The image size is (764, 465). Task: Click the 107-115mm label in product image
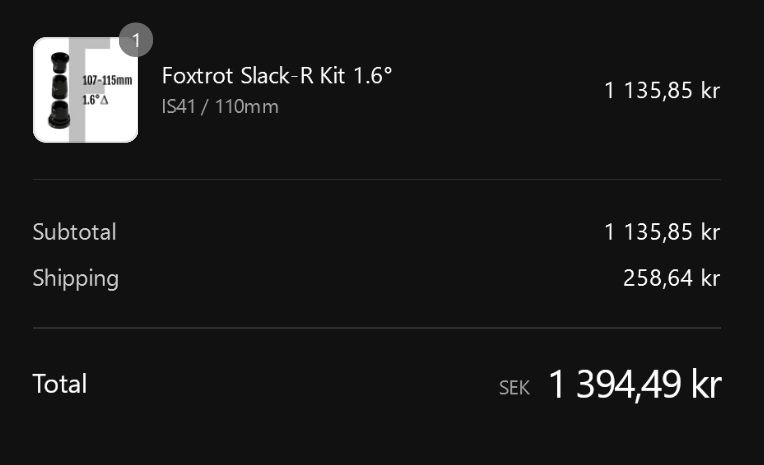pos(107,80)
